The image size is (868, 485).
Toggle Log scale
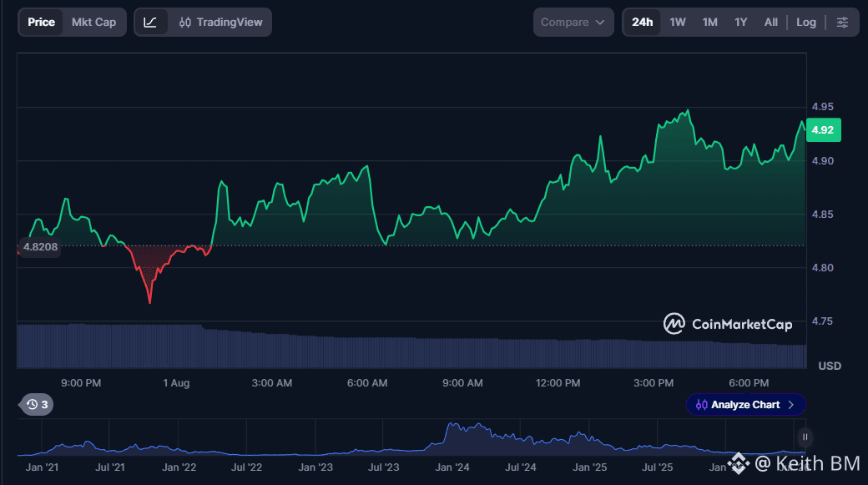point(806,23)
